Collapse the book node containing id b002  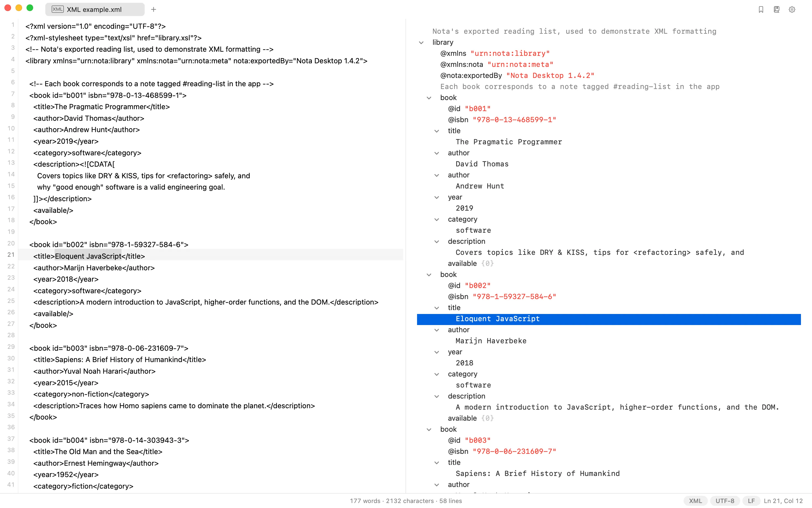click(429, 275)
